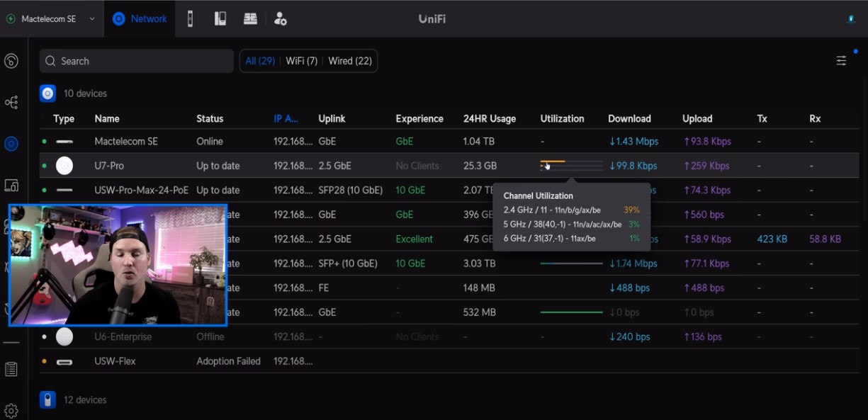Click the Mactelecom SE gateway type icon

64,142
